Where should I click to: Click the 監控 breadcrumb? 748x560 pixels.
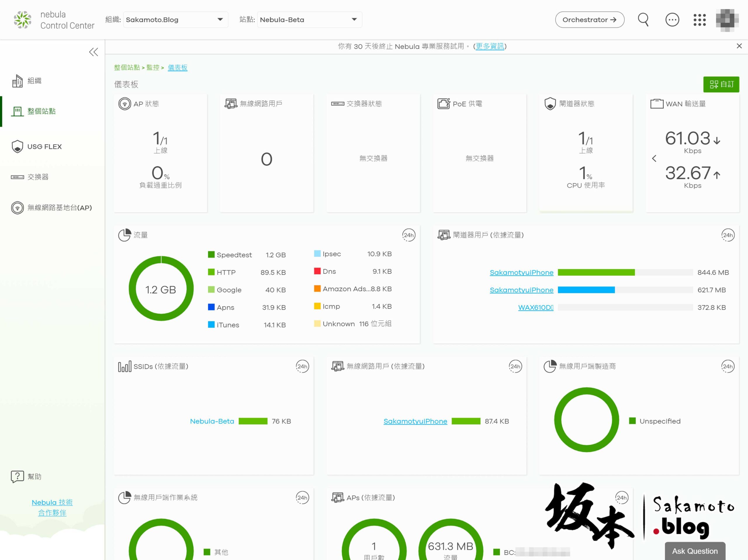pyautogui.click(x=153, y=67)
